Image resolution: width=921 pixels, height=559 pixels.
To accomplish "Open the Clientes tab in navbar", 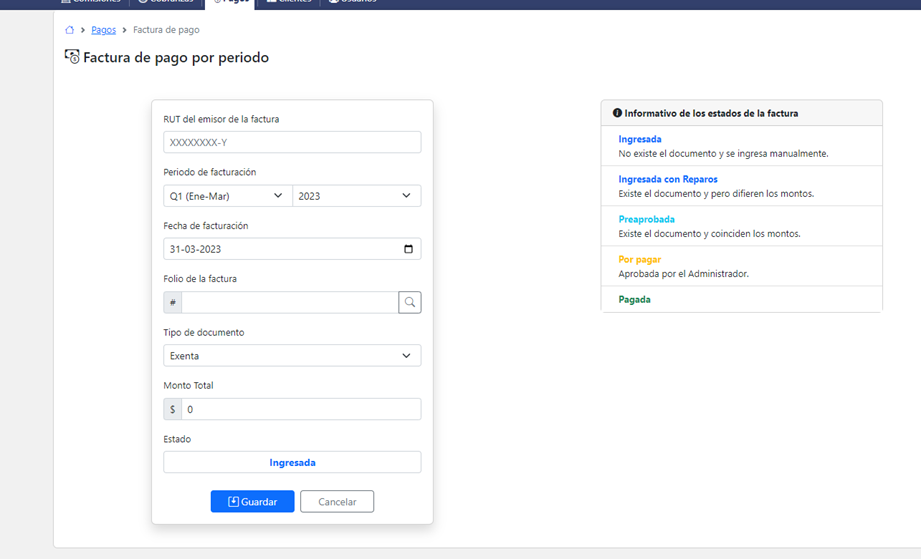I will (290, 2).
